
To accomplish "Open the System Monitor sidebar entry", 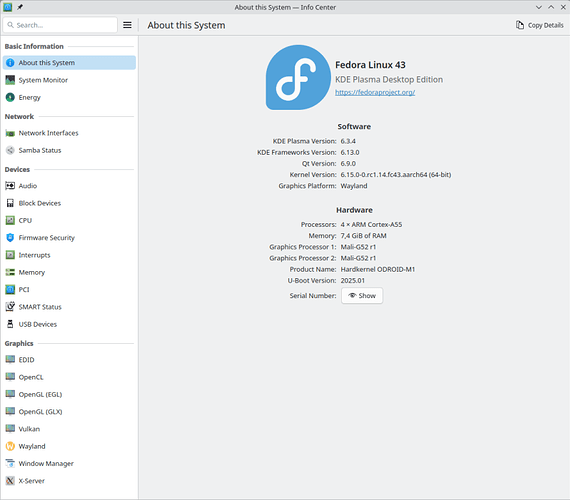I will pos(69,80).
